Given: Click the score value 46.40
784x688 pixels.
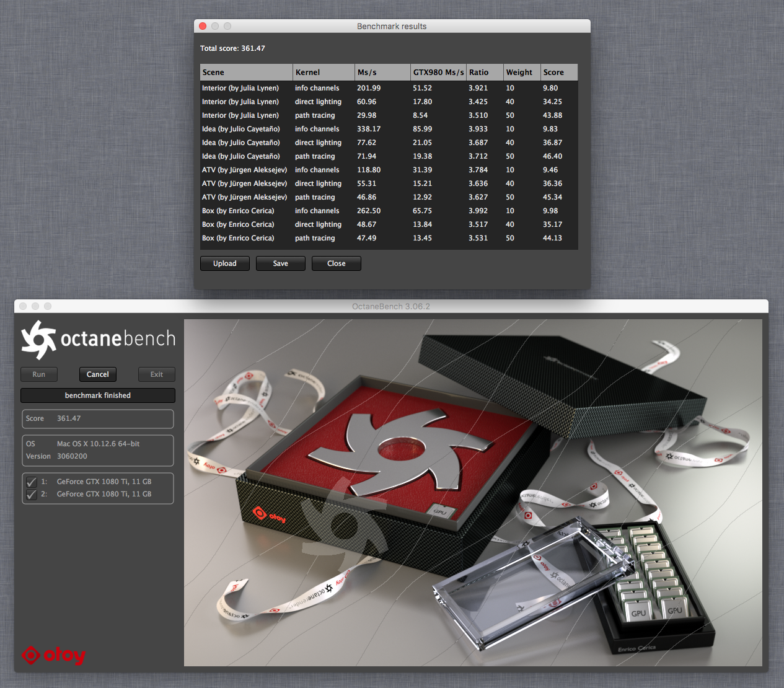Looking at the screenshot, I should tap(552, 156).
